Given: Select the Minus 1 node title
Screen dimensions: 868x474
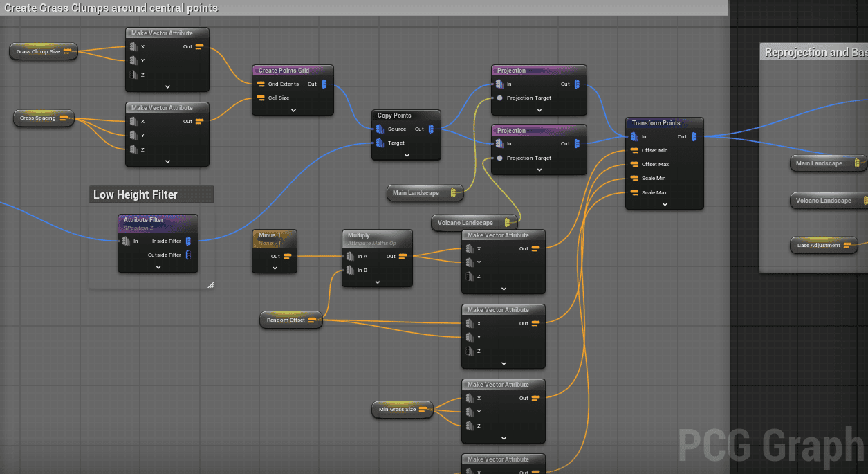Looking at the screenshot, I should coord(269,235).
